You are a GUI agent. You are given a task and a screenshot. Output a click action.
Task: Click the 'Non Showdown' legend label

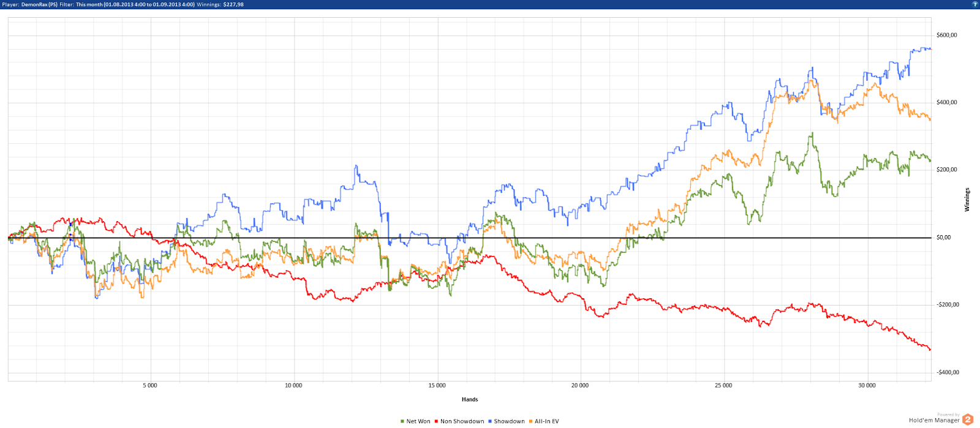coord(462,421)
